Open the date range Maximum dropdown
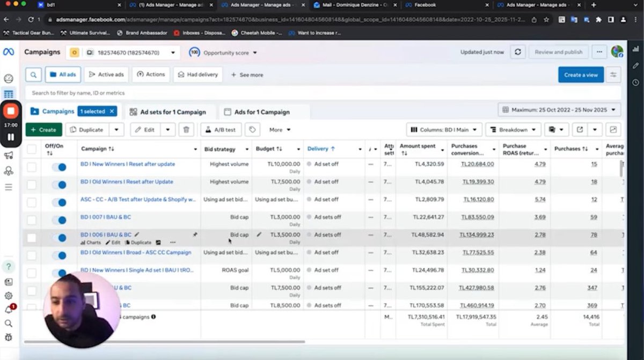 tap(559, 109)
